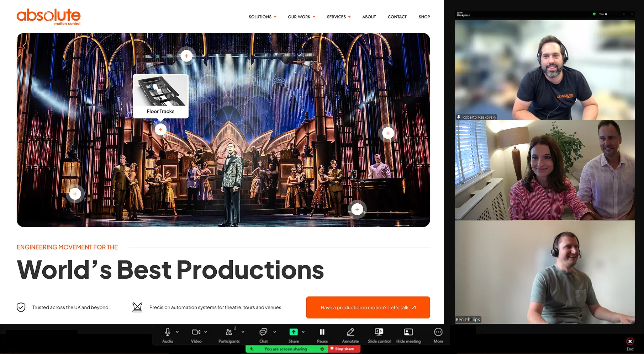The image size is (644, 354).
Task: Click the green Share screen icon
Action: [x=294, y=332]
